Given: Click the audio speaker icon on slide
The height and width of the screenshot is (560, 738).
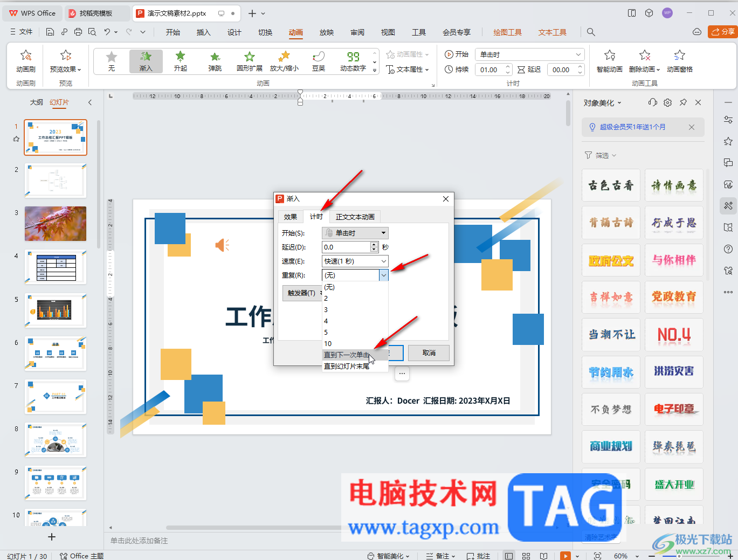Looking at the screenshot, I should pyautogui.click(x=222, y=245).
